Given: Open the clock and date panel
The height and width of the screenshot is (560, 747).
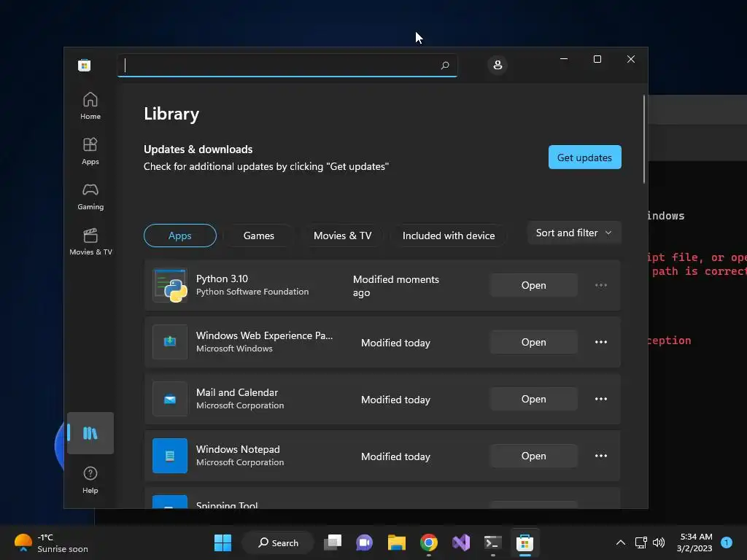Looking at the screenshot, I should click(x=694, y=542).
